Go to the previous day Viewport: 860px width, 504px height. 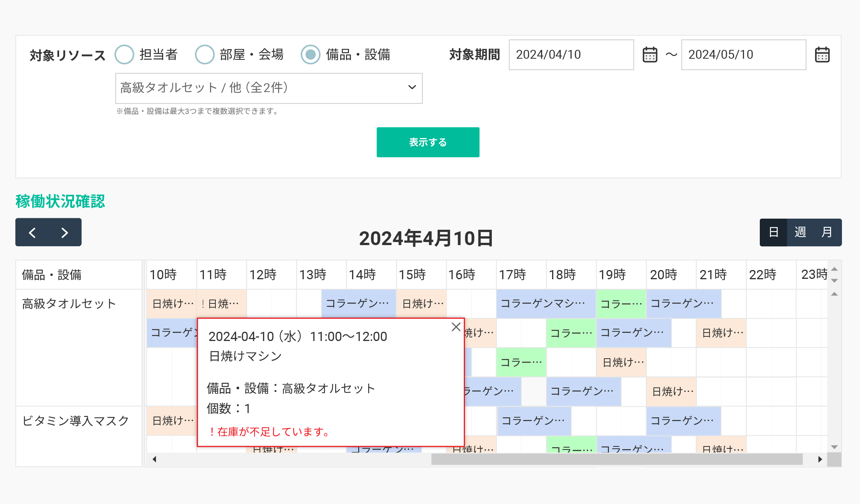tap(32, 232)
